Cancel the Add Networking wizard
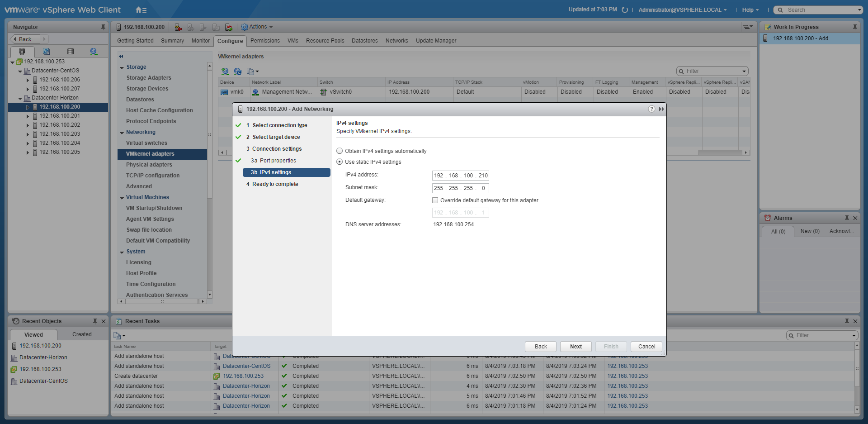868x424 pixels. [x=646, y=347]
